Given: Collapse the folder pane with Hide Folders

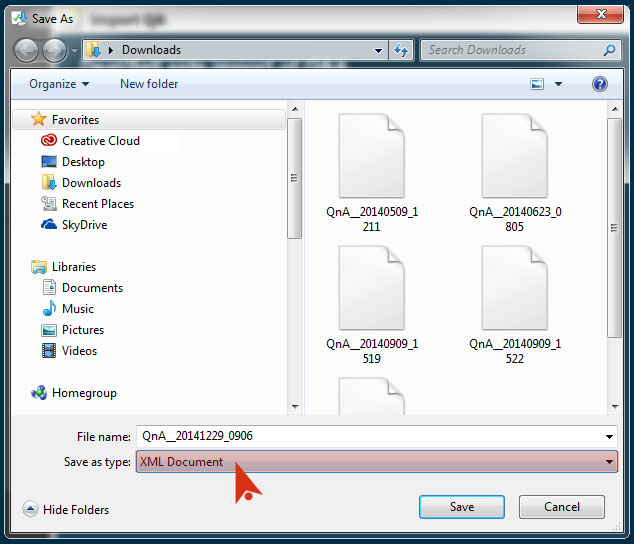Looking at the screenshot, I should [x=66, y=509].
